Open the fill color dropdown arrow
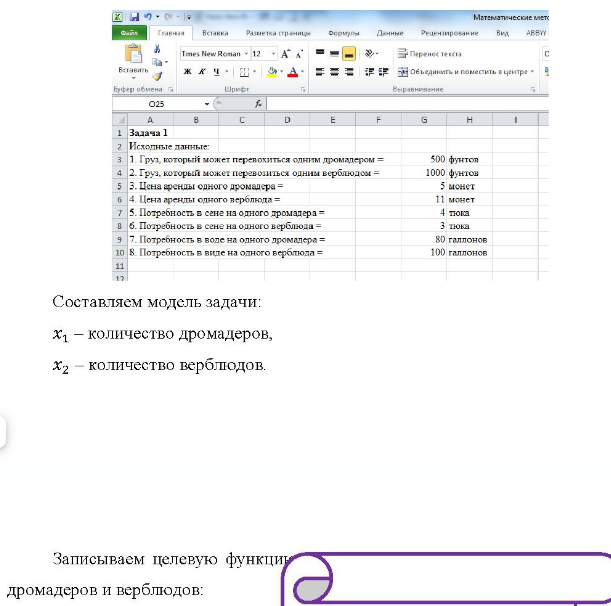611x606 pixels. (281, 72)
